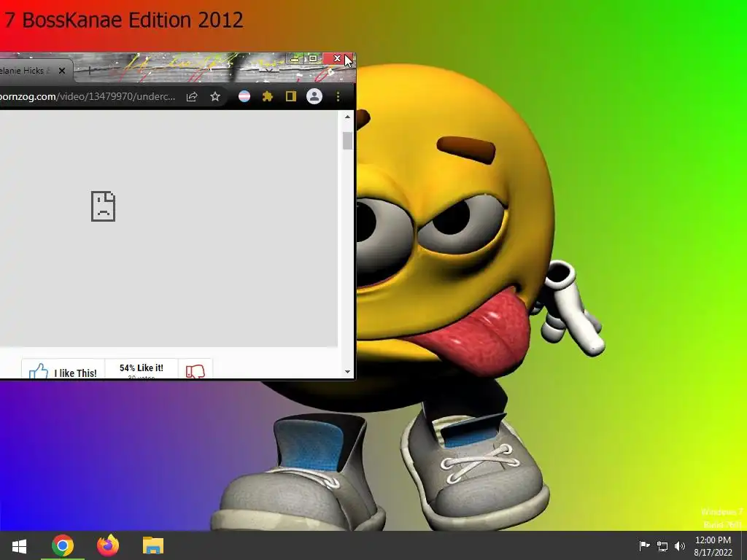The height and width of the screenshot is (560, 747).
Task: Open the Windows Start button
Action: [x=19, y=545]
